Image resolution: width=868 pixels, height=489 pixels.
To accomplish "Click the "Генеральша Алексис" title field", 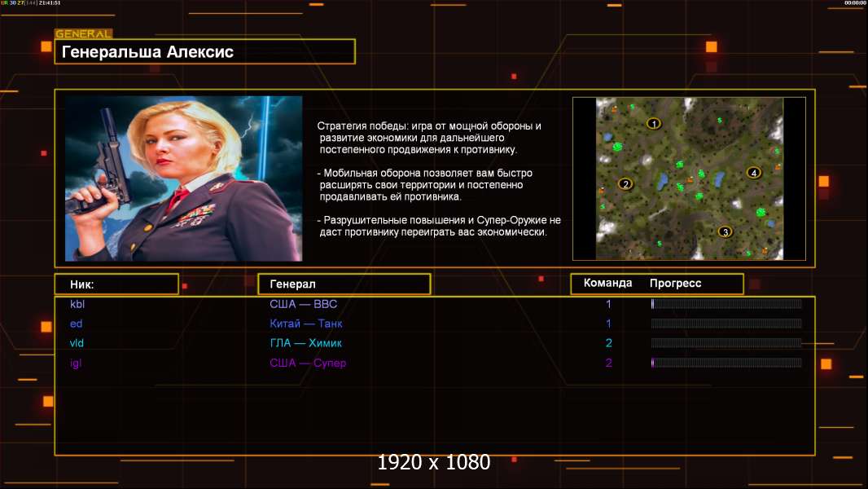I will coord(205,52).
